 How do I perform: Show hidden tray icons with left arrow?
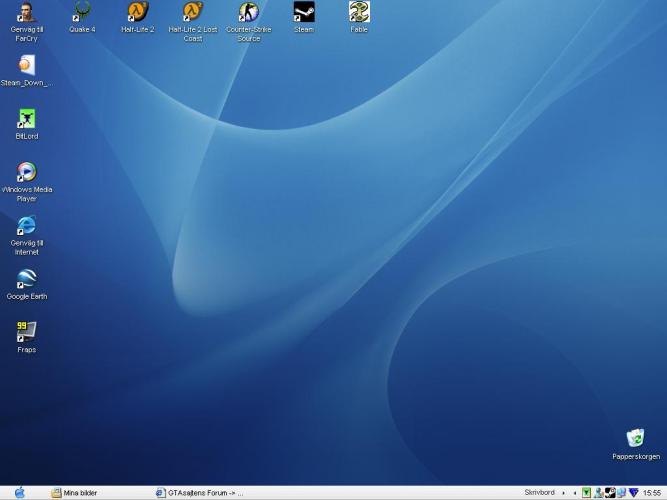click(574, 493)
